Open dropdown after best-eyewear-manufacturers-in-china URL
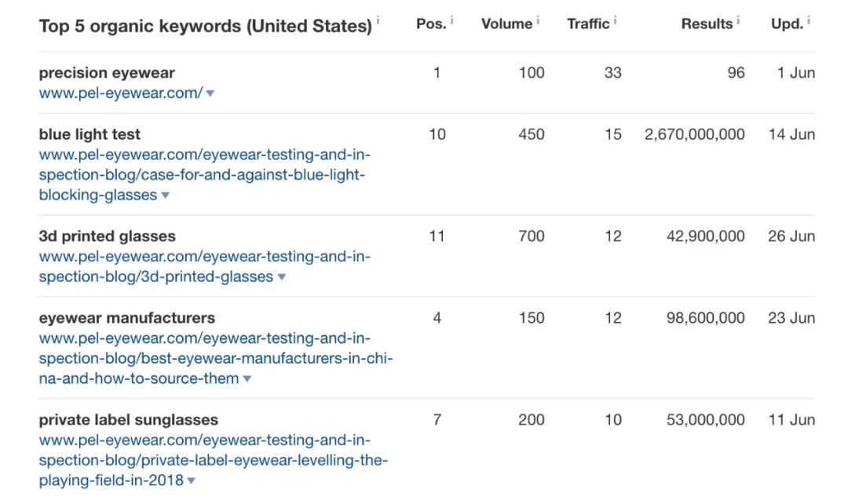 pyautogui.click(x=247, y=379)
